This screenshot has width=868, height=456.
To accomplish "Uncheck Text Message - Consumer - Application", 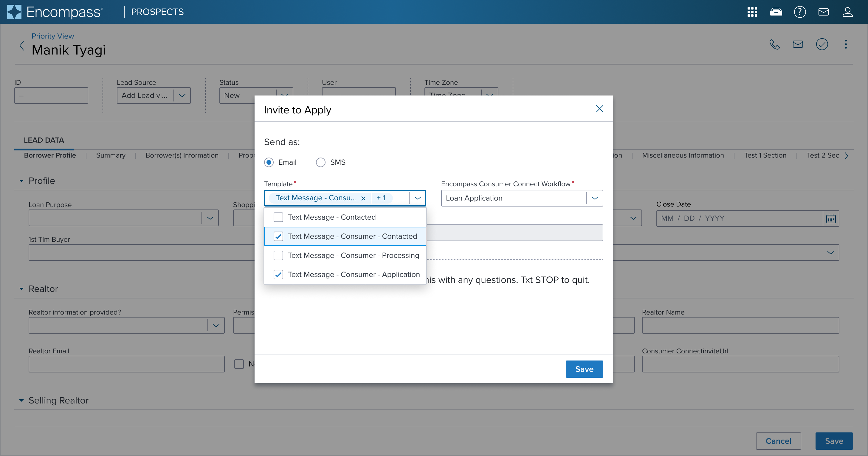I will pos(278,275).
